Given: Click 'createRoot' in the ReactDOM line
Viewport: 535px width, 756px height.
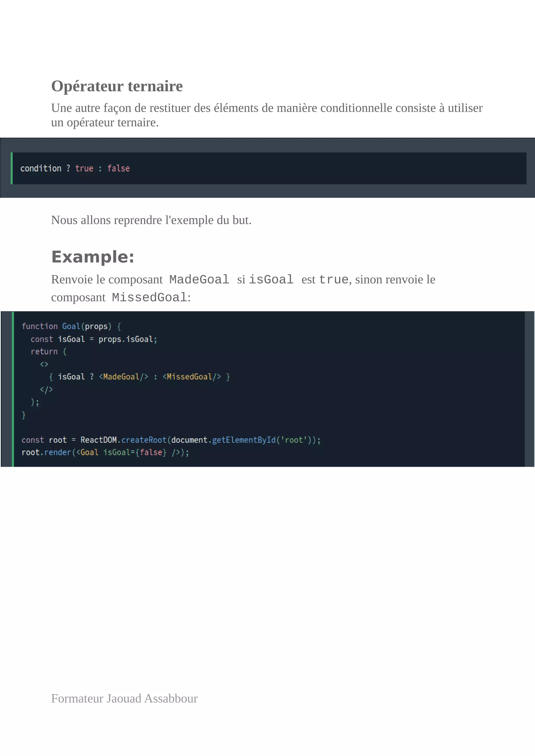Looking at the screenshot, I should 144,440.
